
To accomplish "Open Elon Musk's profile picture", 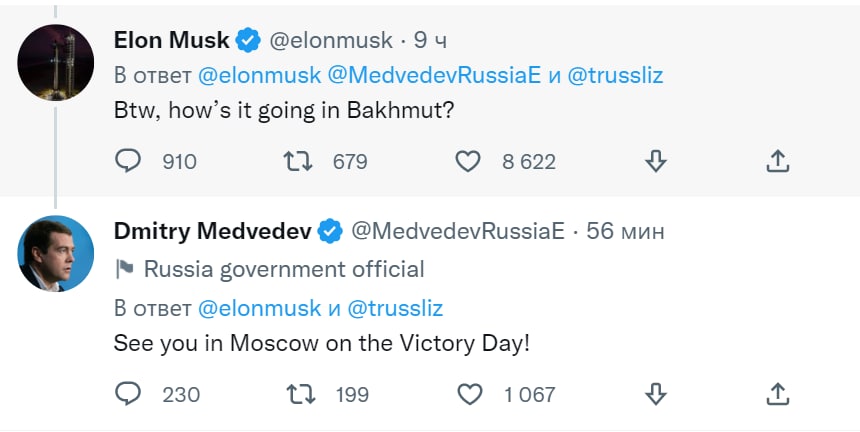I will pos(56,62).
